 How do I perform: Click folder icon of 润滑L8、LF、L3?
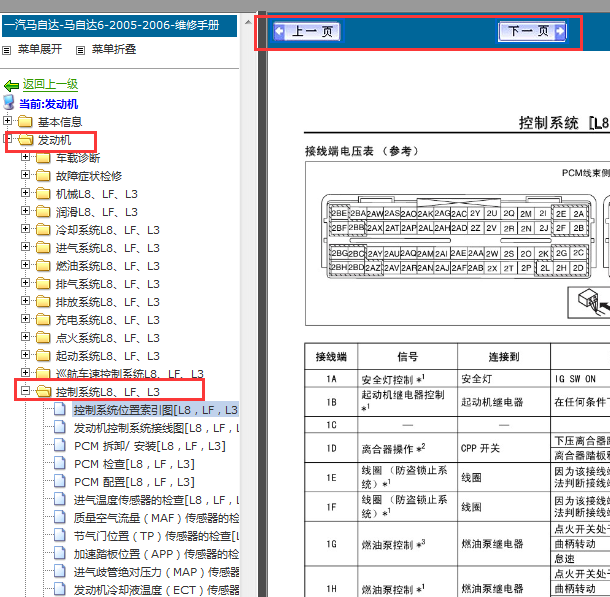(x=43, y=212)
